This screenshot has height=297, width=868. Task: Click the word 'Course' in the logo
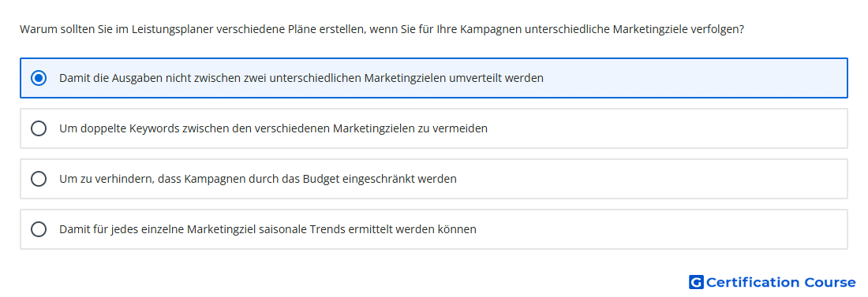pos(830,282)
